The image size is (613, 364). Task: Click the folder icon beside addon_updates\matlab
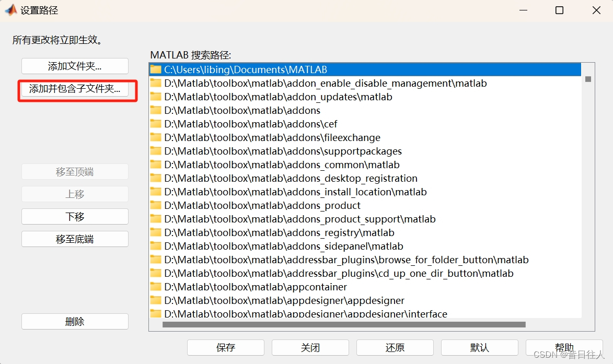(x=156, y=97)
